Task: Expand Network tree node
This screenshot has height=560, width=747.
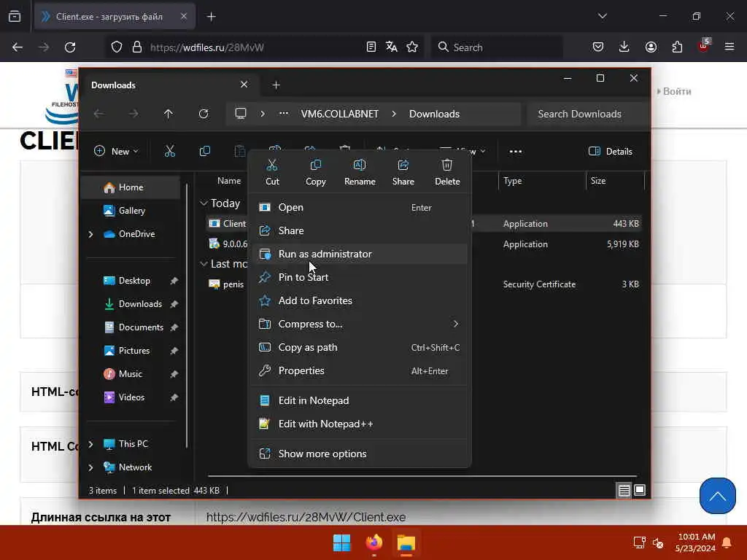Action: [90, 467]
